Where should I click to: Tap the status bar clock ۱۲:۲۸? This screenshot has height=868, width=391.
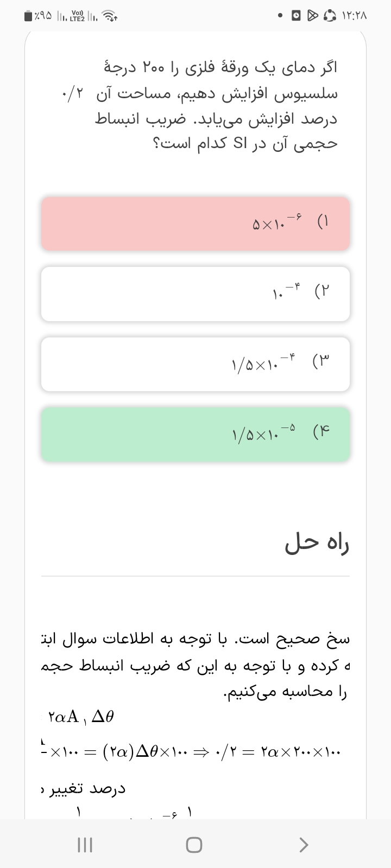[355, 16]
